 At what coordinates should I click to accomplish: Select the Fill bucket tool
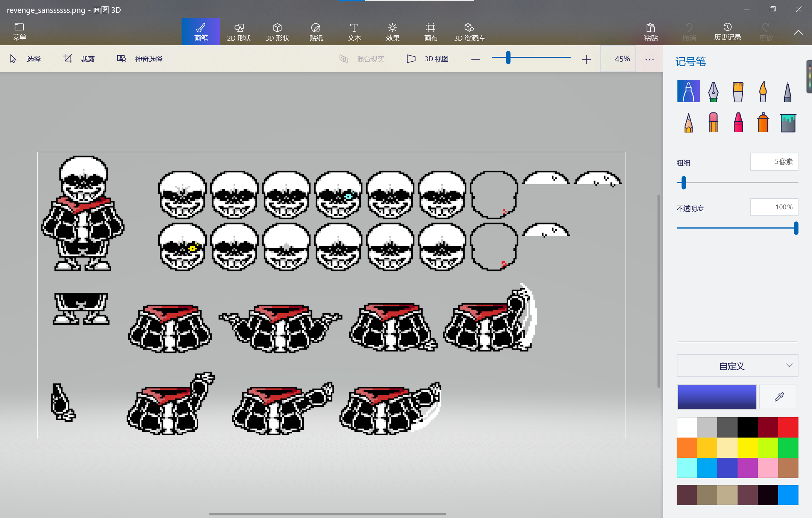(x=788, y=123)
